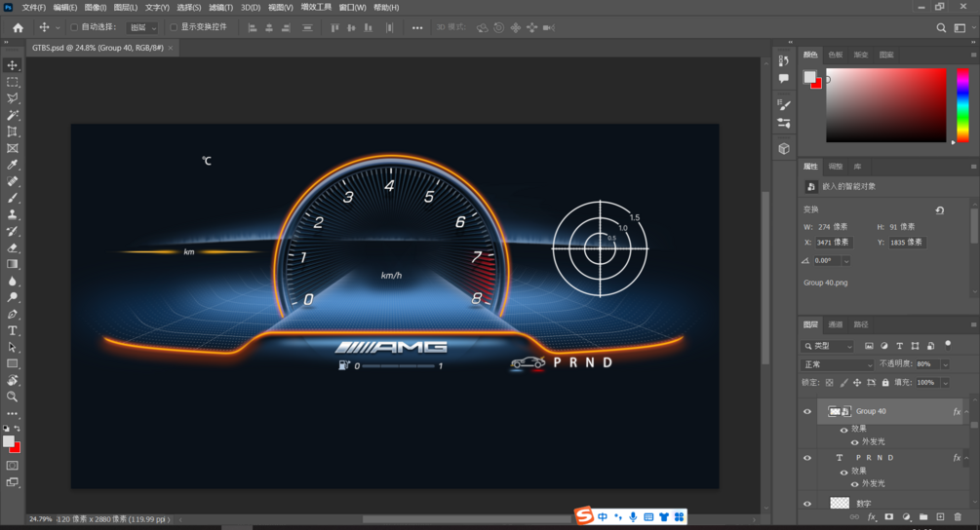Open the 图层 auto-select target dropdown

pos(142,27)
